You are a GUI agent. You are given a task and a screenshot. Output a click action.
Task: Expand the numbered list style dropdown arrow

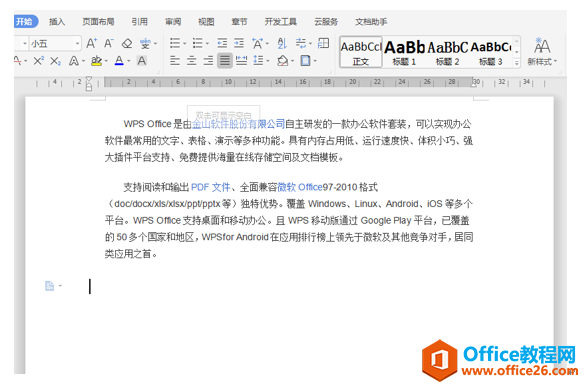[x=207, y=44]
